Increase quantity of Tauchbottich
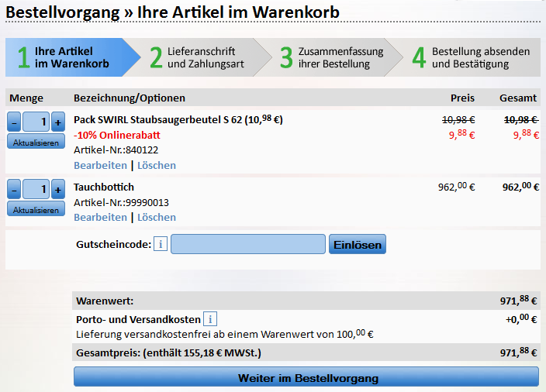This screenshot has width=546, height=392. (x=58, y=189)
